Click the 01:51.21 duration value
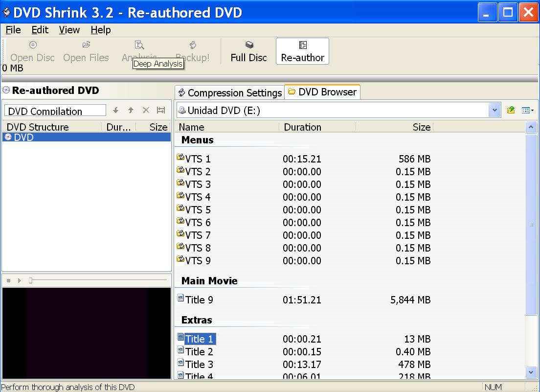Image resolution: width=540 pixels, height=392 pixels. point(302,300)
